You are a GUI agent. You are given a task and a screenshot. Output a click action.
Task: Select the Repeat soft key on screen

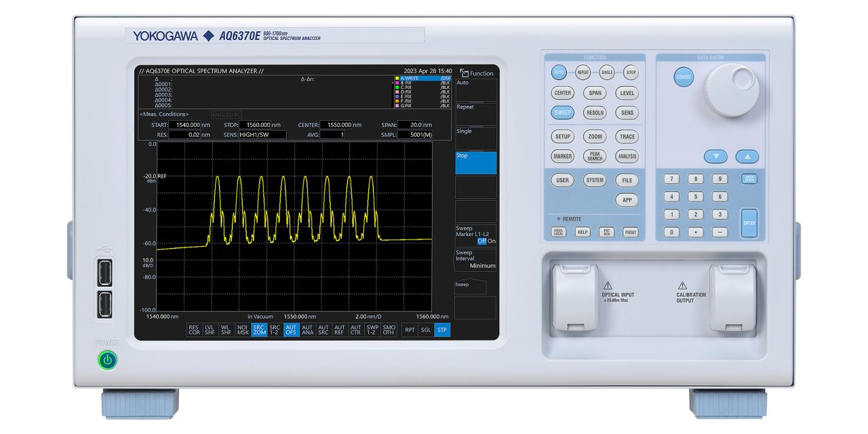pyautogui.click(x=475, y=115)
